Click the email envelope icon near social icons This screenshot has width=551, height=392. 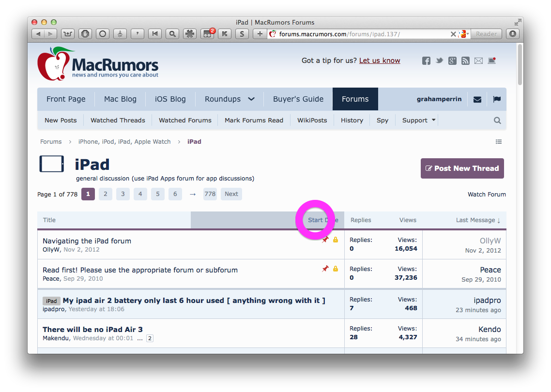pyautogui.click(x=478, y=61)
